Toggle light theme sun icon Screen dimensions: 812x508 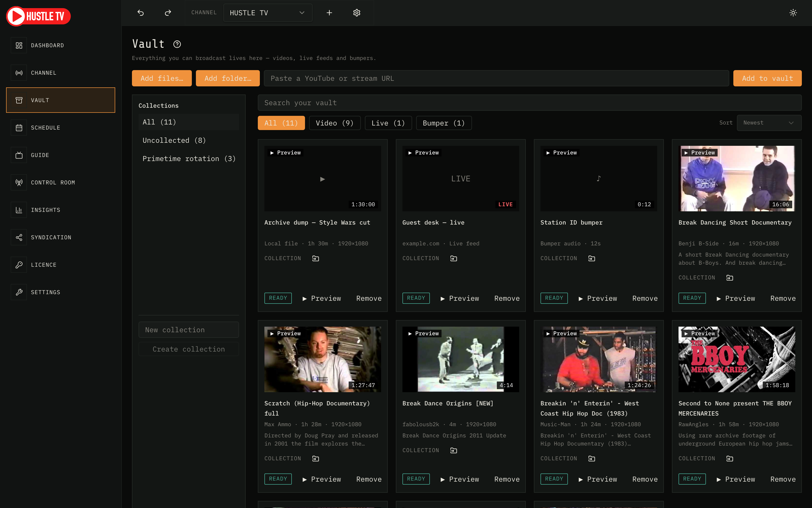pos(793,13)
